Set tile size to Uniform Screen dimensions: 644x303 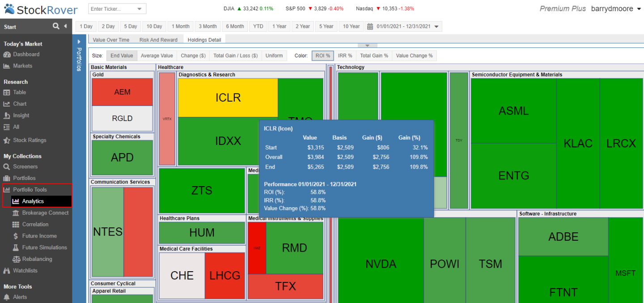point(274,55)
